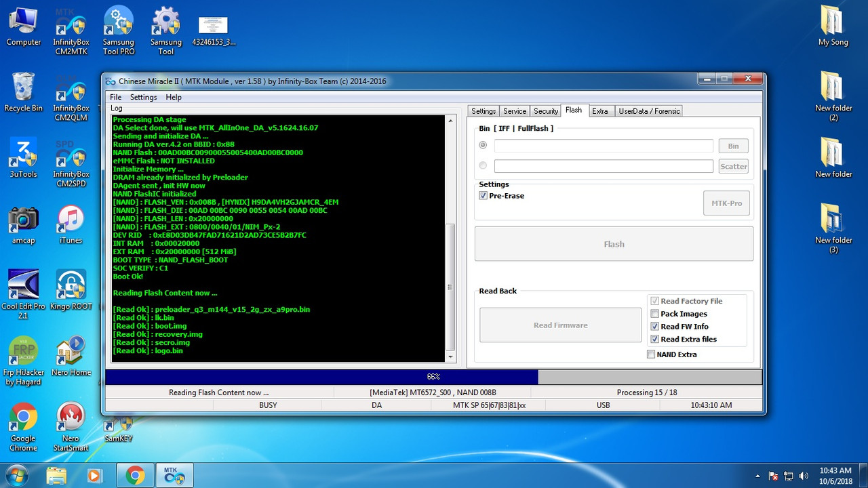Launch Cool Edit Pro 2.1
Viewport: 868px width, 488px height.
24,295
